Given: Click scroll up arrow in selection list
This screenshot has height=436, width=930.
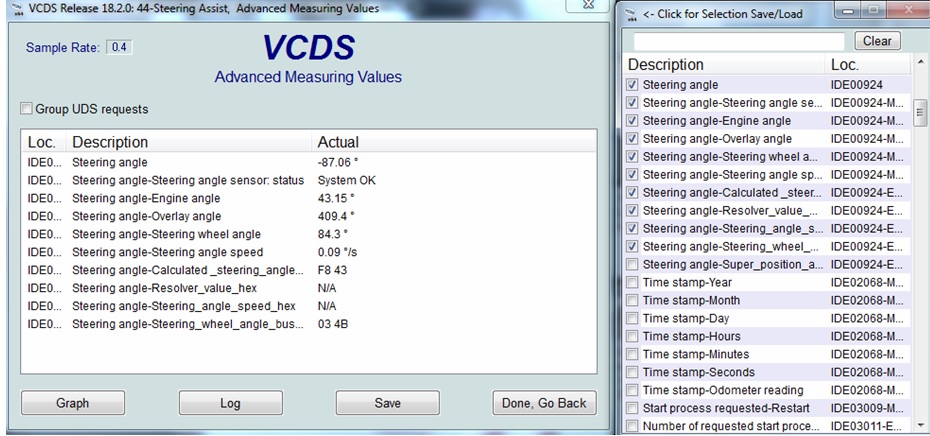Looking at the screenshot, I should coord(921,62).
